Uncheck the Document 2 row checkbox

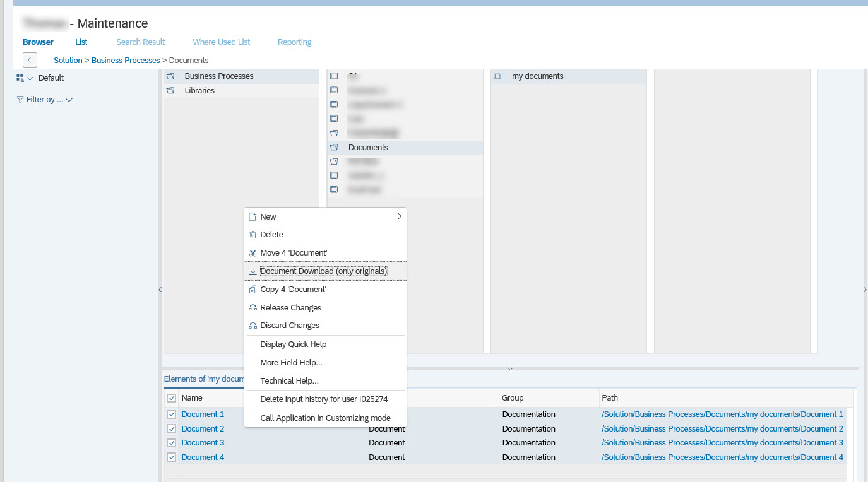171,429
